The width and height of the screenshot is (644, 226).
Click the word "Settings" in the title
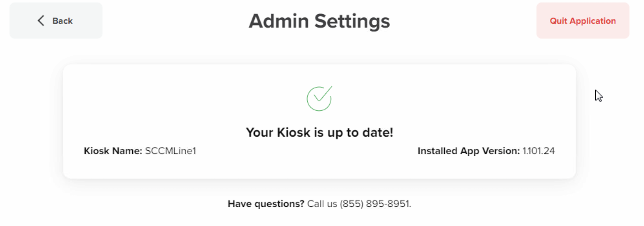(352, 21)
